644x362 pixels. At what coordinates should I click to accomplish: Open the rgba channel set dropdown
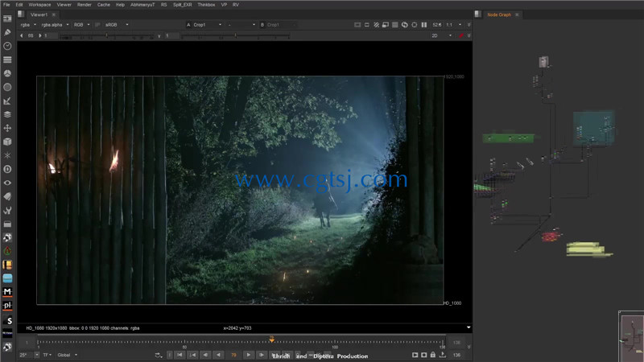tap(28, 25)
